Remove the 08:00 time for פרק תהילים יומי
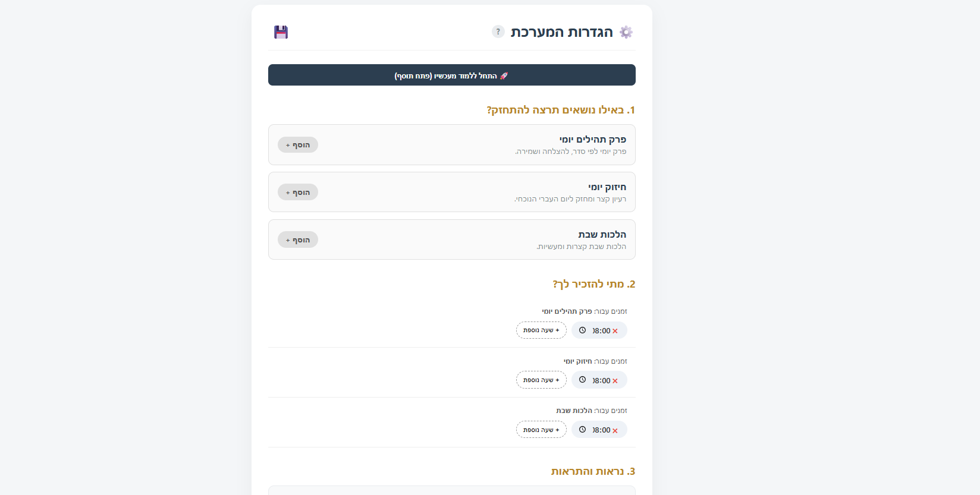Image resolution: width=980 pixels, height=495 pixels. pos(616,330)
